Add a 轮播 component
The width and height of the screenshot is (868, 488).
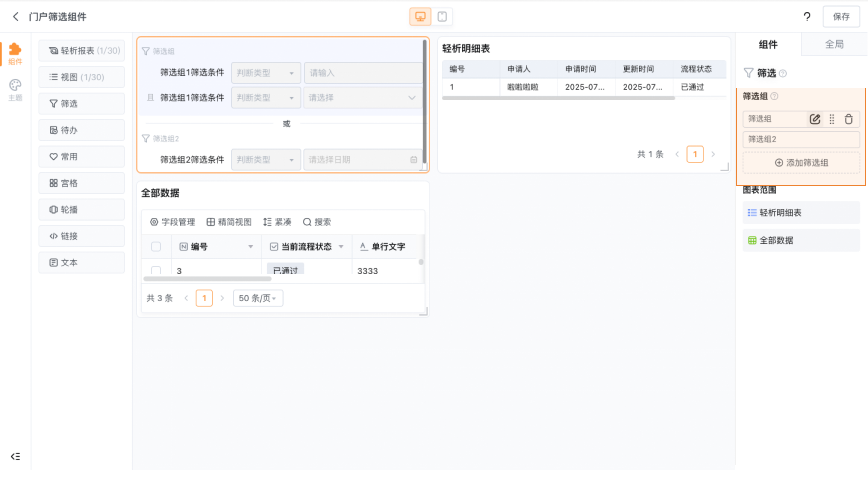coord(81,209)
